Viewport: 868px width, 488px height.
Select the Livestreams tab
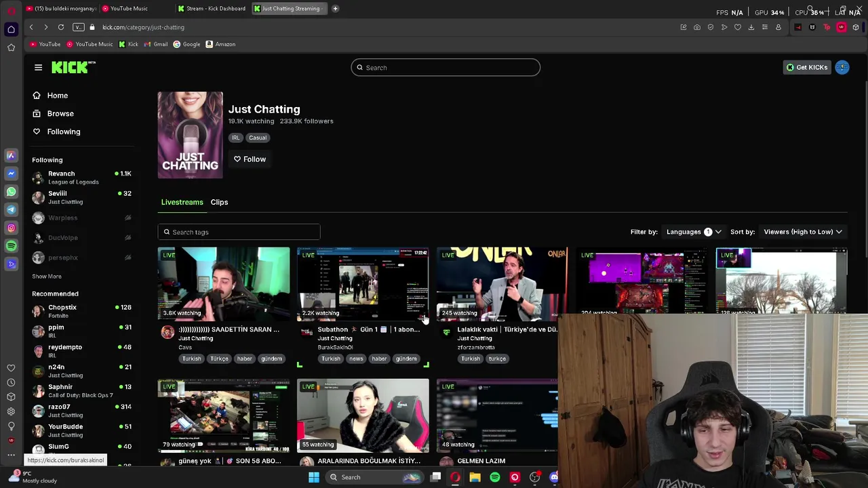pyautogui.click(x=182, y=202)
